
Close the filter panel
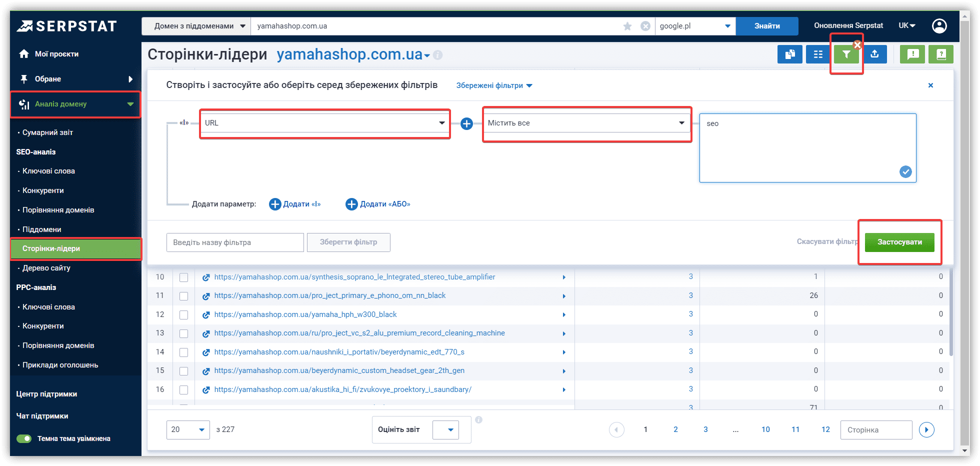930,85
